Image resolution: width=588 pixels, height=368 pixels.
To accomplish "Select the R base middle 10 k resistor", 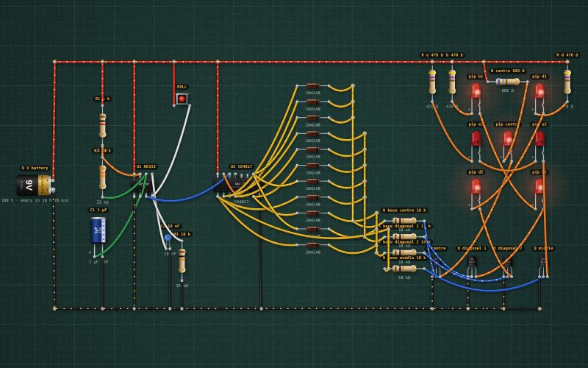I will (x=404, y=269).
